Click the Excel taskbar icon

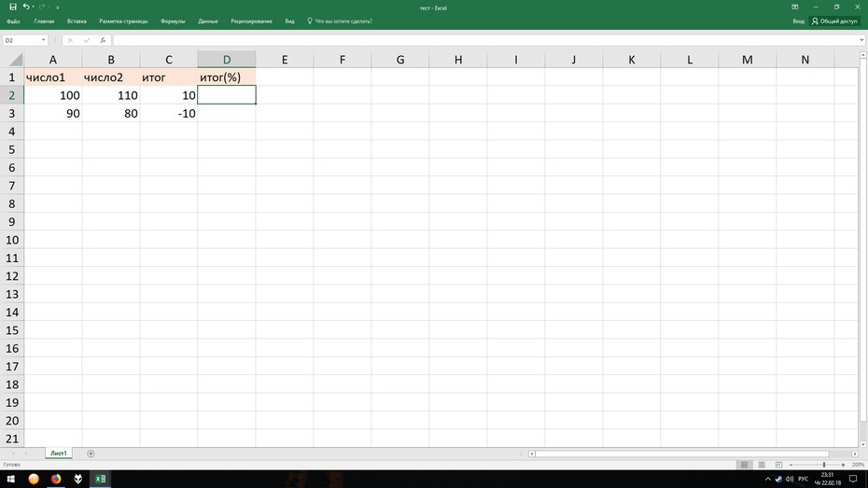point(100,480)
